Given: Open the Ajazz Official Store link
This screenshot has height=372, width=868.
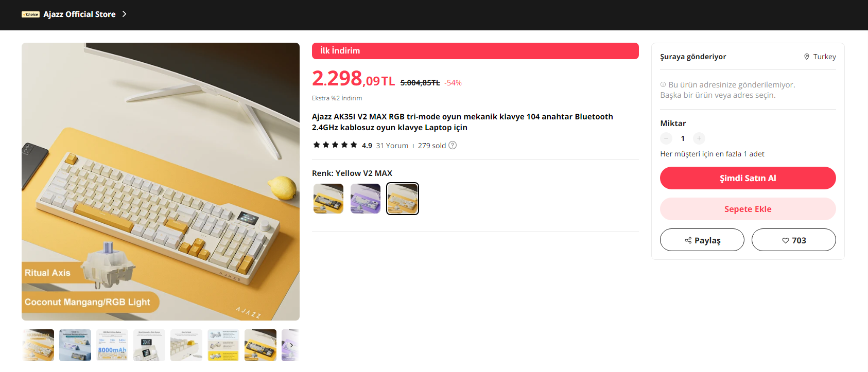Looking at the screenshot, I should coord(79,14).
